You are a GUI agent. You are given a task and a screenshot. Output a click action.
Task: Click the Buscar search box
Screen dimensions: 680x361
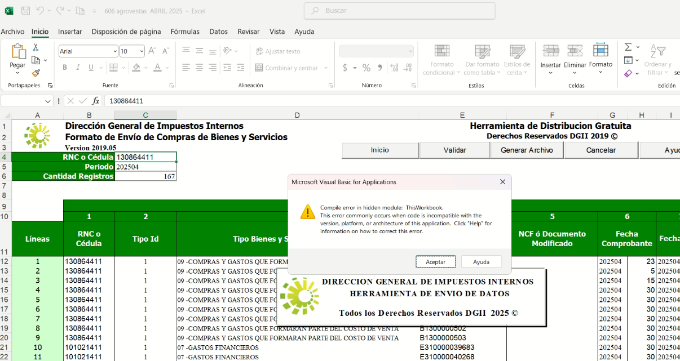399,11
